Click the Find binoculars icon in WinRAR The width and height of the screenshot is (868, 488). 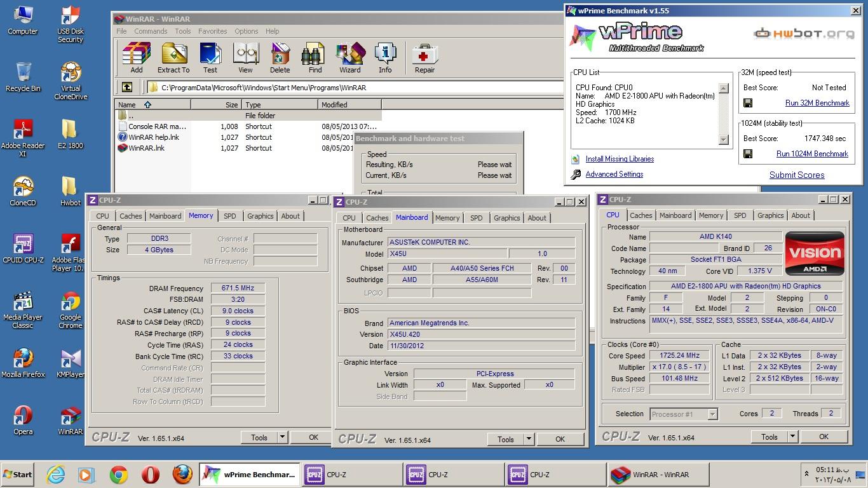315,58
